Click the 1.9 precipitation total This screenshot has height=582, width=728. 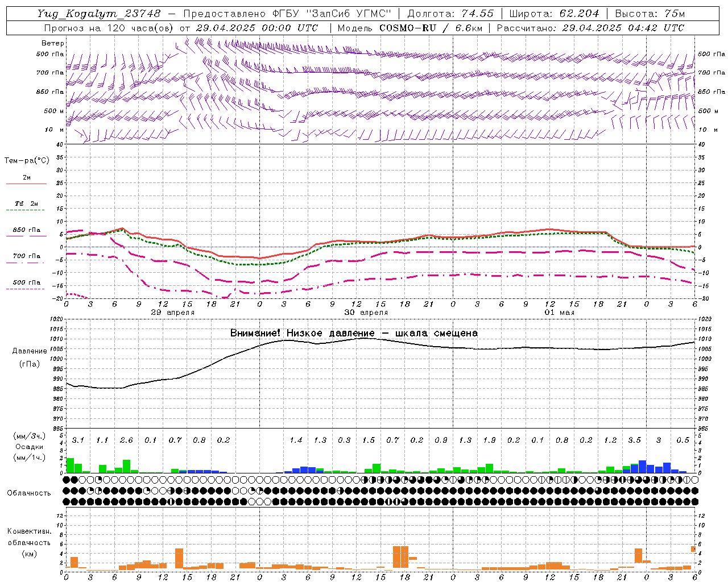pyautogui.click(x=489, y=440)
